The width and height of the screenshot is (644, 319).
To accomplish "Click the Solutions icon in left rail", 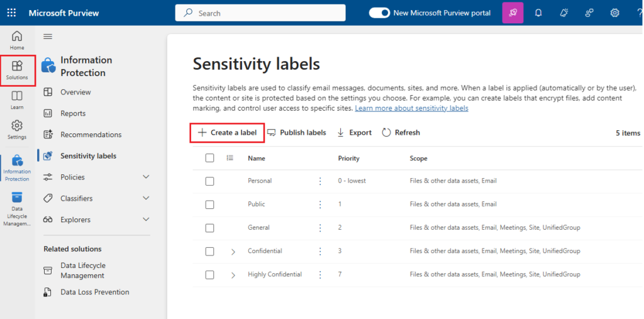I will 17,70.
